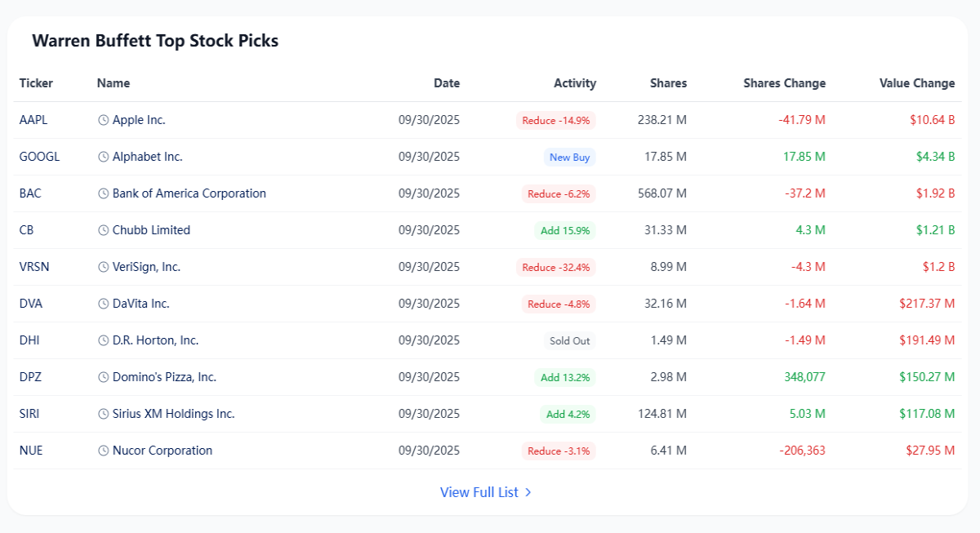Open the AAPL ticker link
Screen dimensions: 980x533
pyautogui.click(x=33, y=120)
